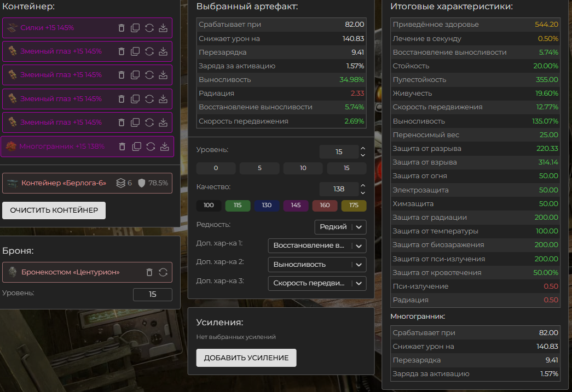Pick the purple 145 quality swatch
This screenshot has width=572, height=392.
click(296, 206)
